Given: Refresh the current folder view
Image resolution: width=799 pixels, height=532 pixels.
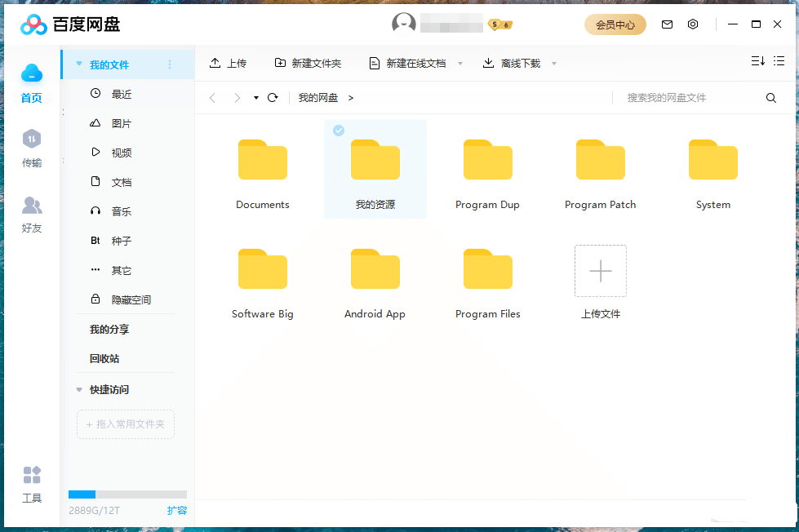Looking at the screenshot, I should tap(273, 97).
